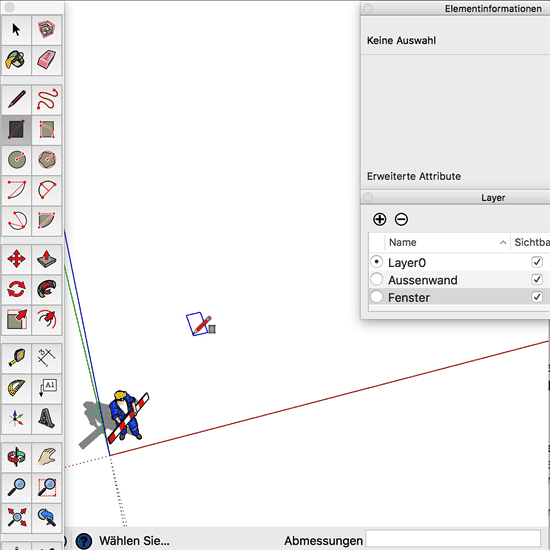Viewport: 550px width, 550px height.
Task: Select the Zoom Window tool
Action: pos(47,488)
